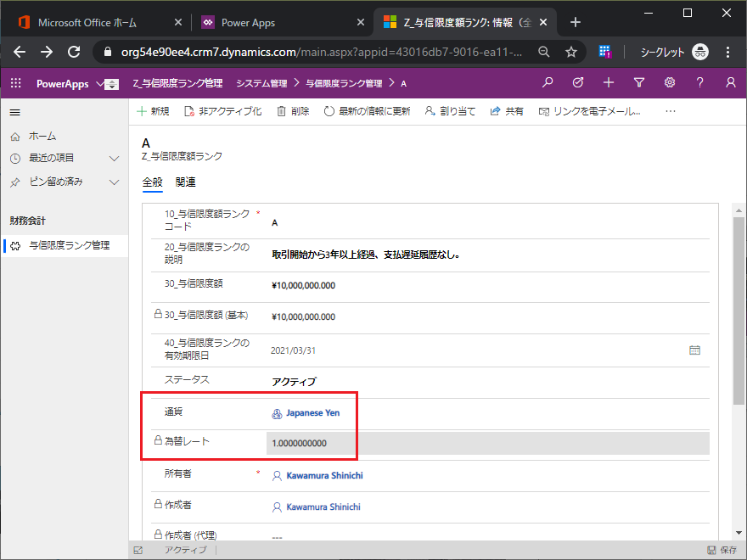Click 非アクティブ化 command
Viewport: 747px width, 560px height.
pyautogui.click(x=223, y=111)
